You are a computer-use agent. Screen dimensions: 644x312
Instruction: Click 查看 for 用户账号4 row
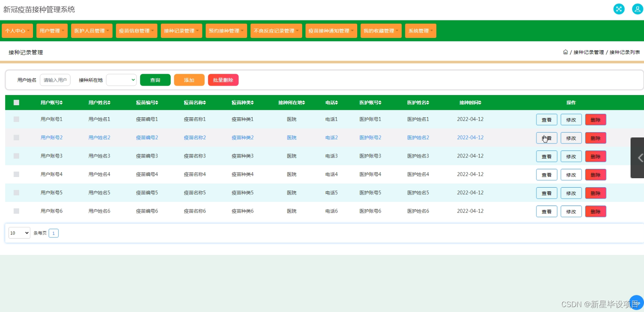(547, 175)
